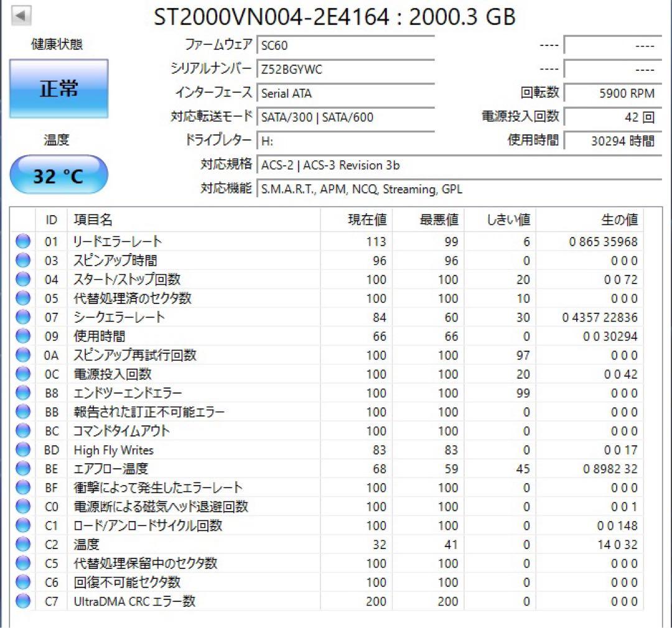Select the ACS-2 | ACS-3 Revision 3b field

tap(459, 165)
